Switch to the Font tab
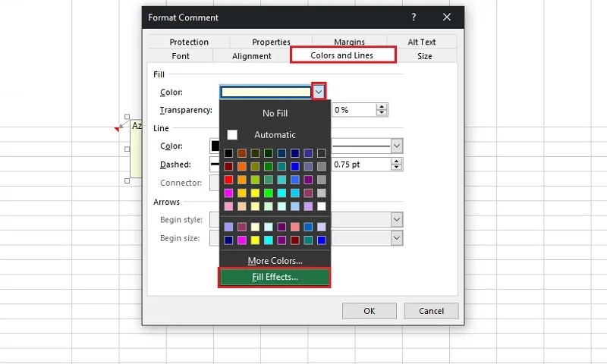The width and height of the screenshot is (607, 364). [181, 56]
